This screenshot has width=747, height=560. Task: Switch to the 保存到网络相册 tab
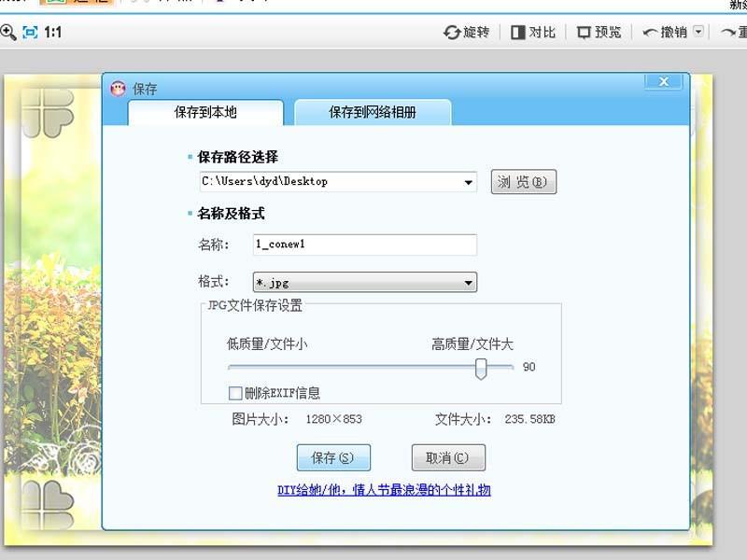click(x=373, y=111)
